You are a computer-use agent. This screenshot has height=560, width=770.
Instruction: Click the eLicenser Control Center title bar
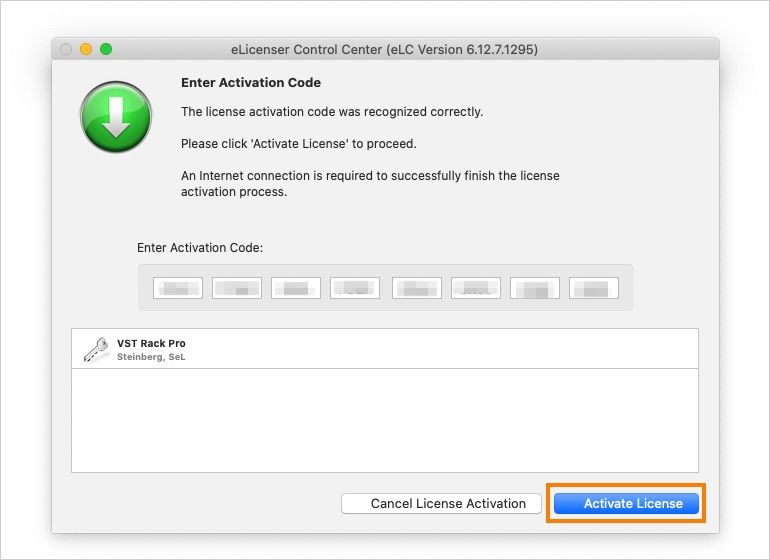tap(385, 49)
